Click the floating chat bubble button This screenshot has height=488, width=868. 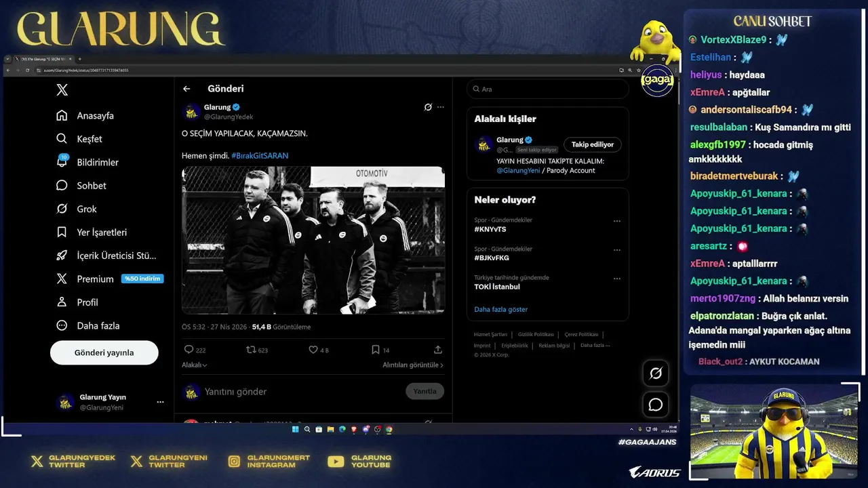click(656, 405)
